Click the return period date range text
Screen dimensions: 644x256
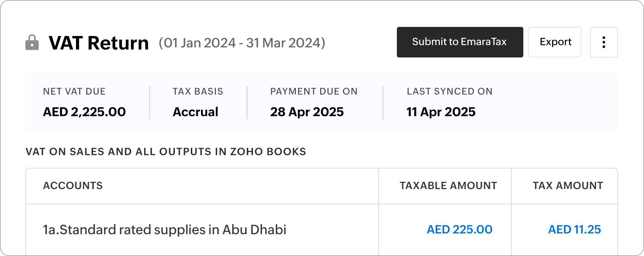click(242, 43)
